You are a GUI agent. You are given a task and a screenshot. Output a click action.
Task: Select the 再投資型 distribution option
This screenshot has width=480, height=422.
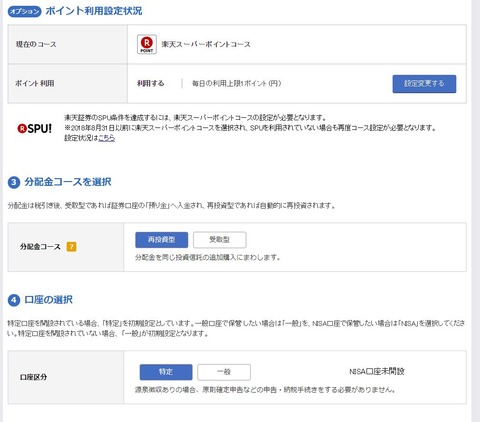pyautogui.click(x=162, y=240)
